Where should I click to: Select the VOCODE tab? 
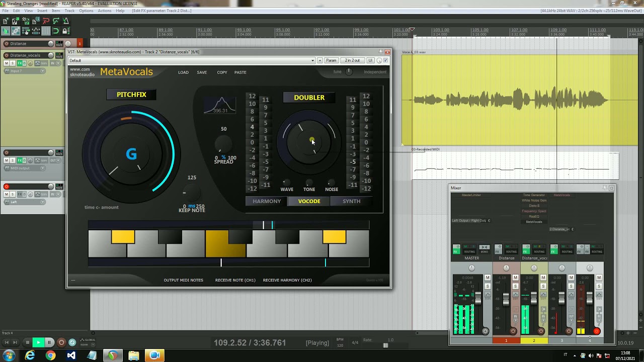309,201
